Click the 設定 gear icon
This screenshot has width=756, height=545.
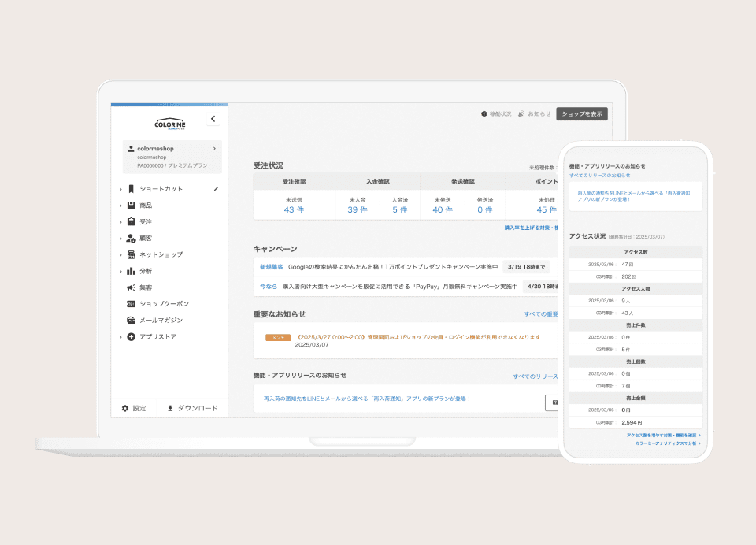125,408
